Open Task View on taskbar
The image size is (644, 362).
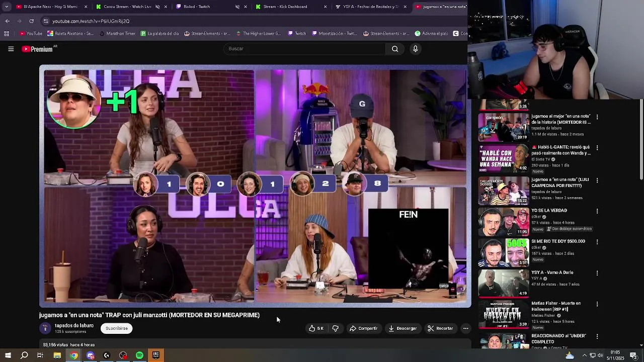(40, 355)
